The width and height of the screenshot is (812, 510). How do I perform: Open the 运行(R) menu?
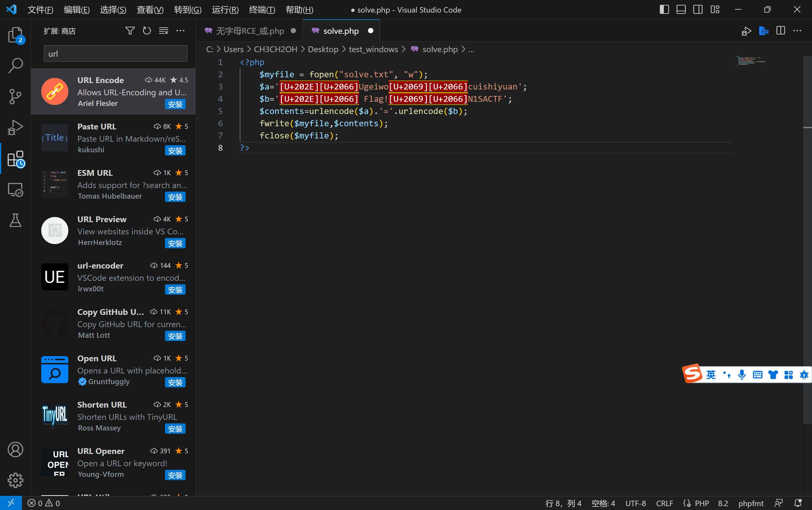point(225,10)
